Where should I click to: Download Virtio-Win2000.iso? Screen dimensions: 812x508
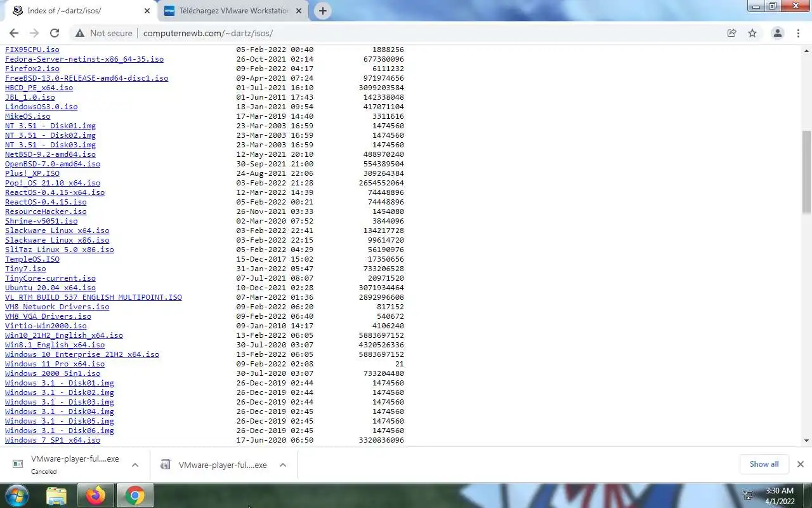coord(46,326)
